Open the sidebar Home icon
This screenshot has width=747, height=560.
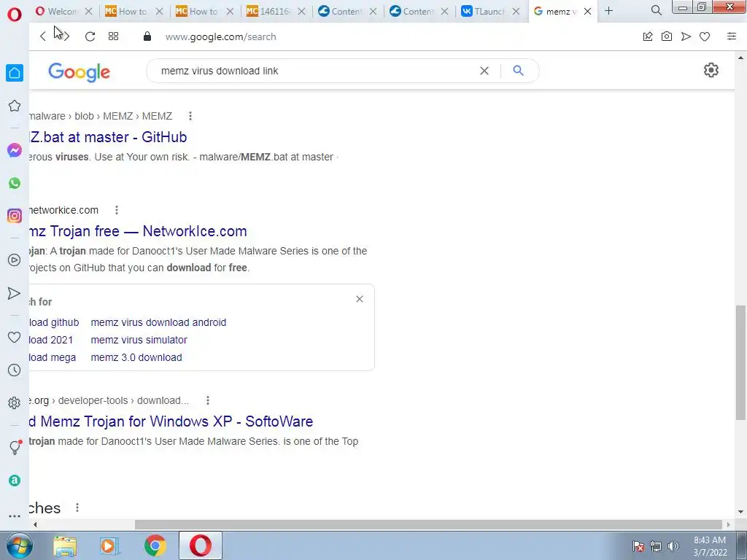tap(15, 73)
